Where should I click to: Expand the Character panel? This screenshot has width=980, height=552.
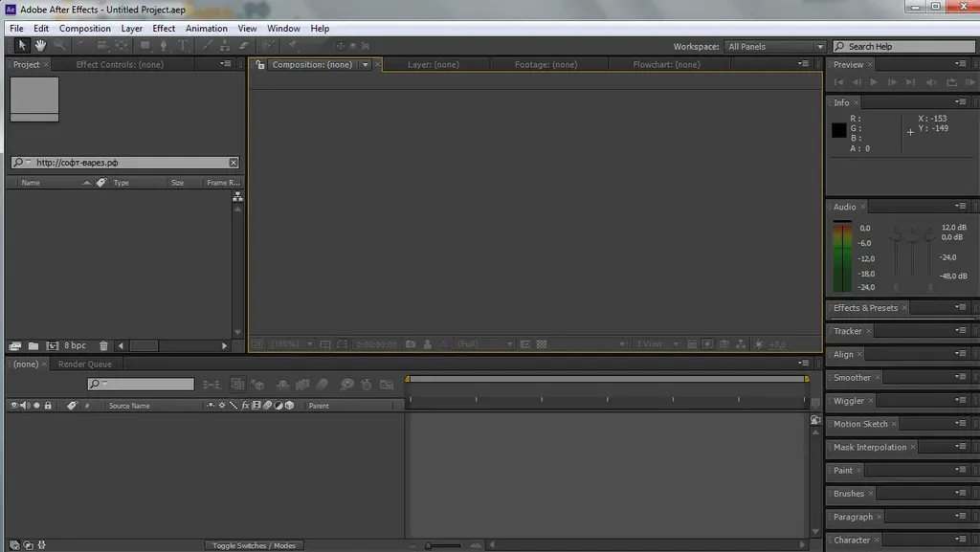click(852, 541)
